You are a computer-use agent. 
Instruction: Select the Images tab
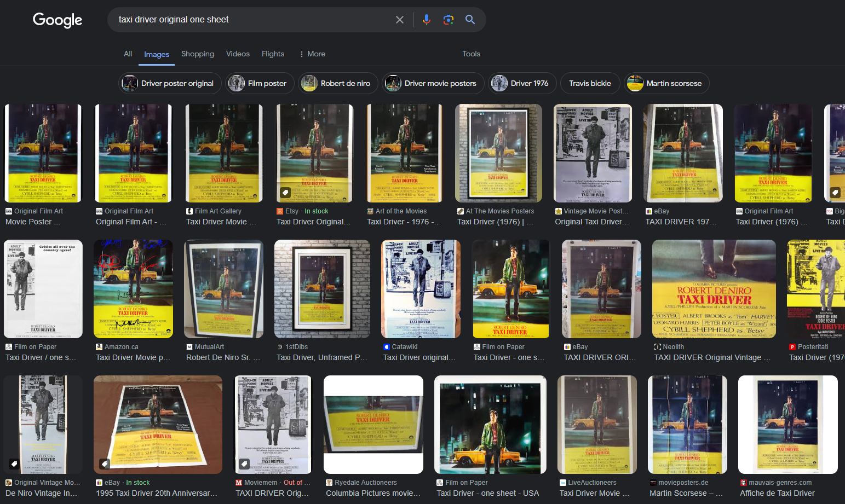tap(157, 54)
